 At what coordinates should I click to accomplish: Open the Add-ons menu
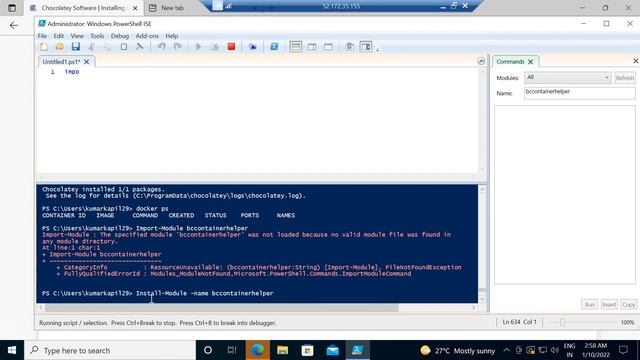147,36
